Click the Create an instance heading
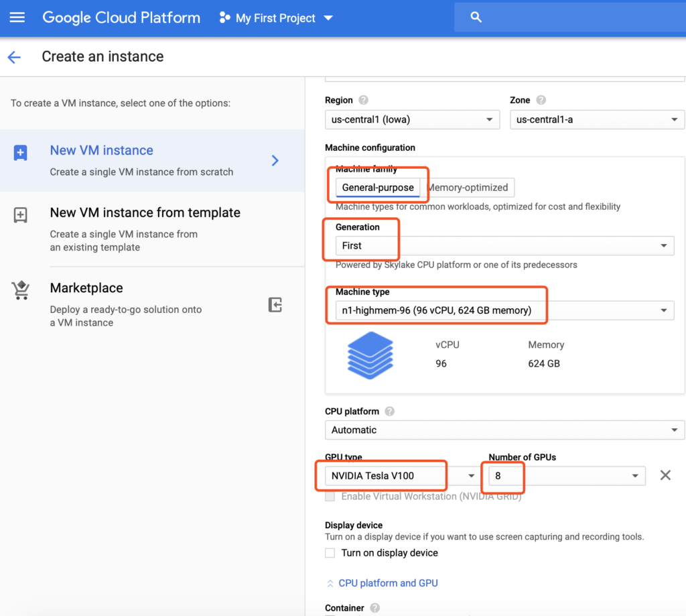 pyautogui.click(x=102, y=56)
